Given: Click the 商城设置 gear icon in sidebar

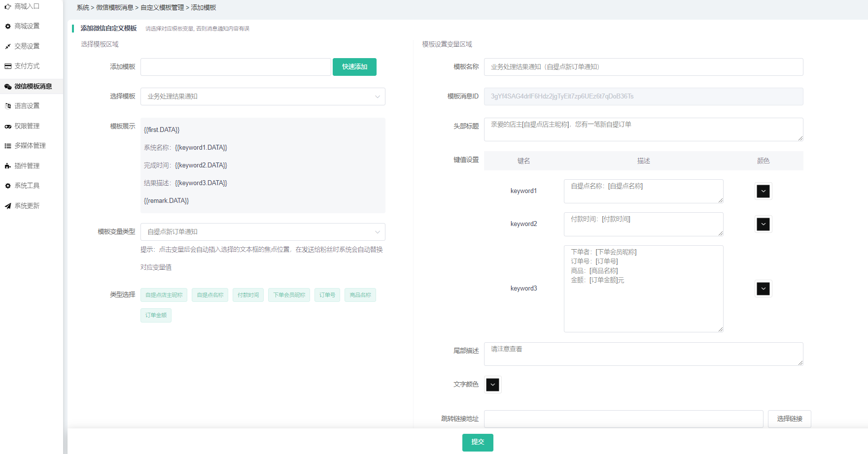Looking at the screenshot, I should coord(8,26).
